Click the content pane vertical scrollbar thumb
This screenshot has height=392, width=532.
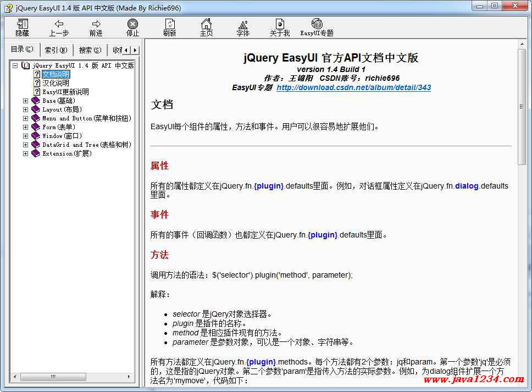coord(522,107)
